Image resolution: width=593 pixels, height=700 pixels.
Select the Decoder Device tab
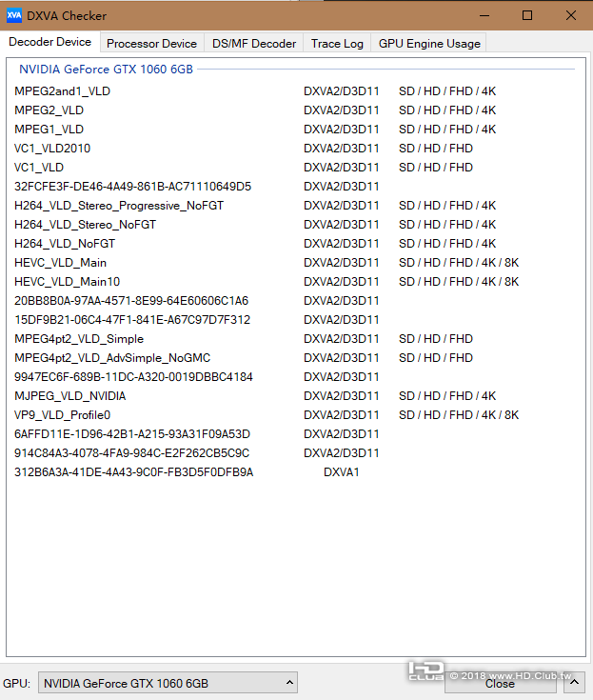50,42
